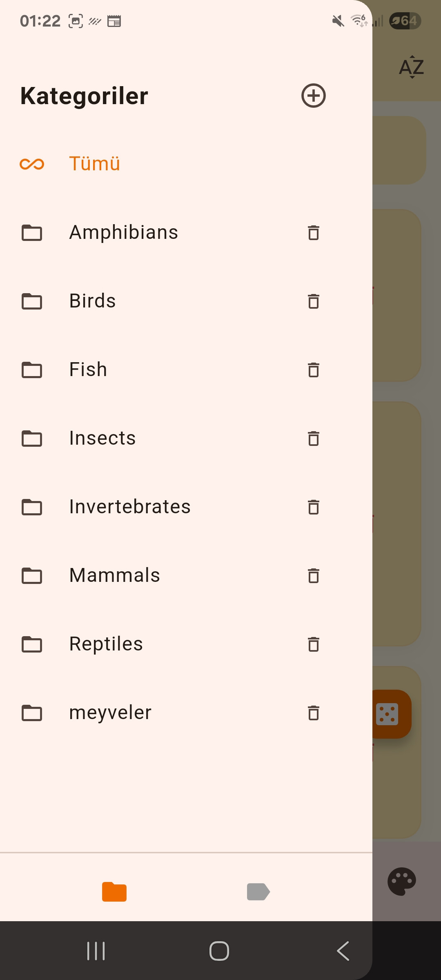Remove the meyveler category
This screenshot has height=980, width=441.
pyautogui.click(x=313, y=713)
